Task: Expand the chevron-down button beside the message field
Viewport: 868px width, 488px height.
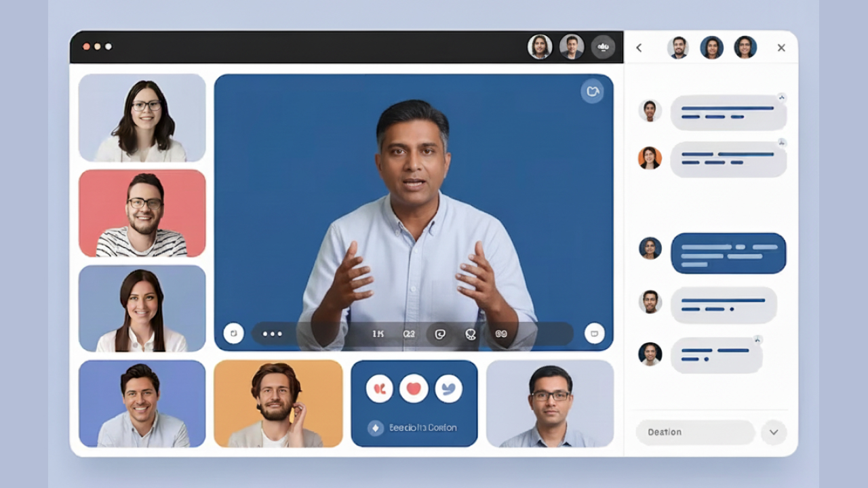Action: click(773, 432)
